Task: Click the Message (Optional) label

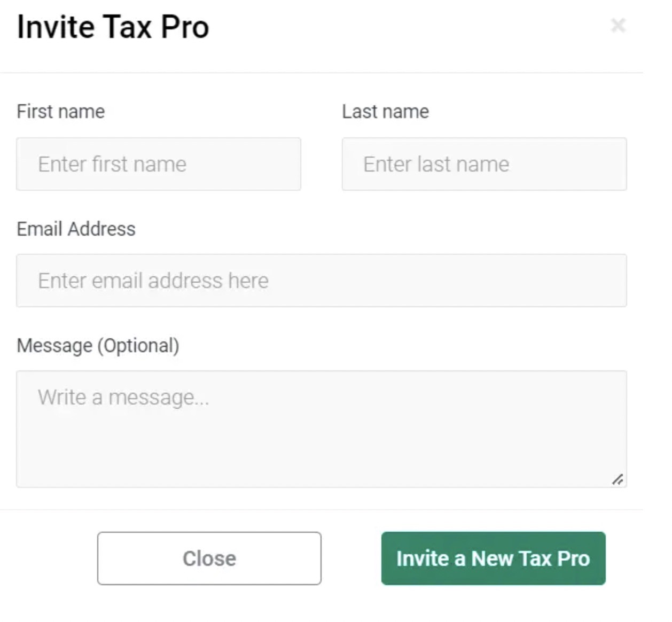Action: point(98,346)
